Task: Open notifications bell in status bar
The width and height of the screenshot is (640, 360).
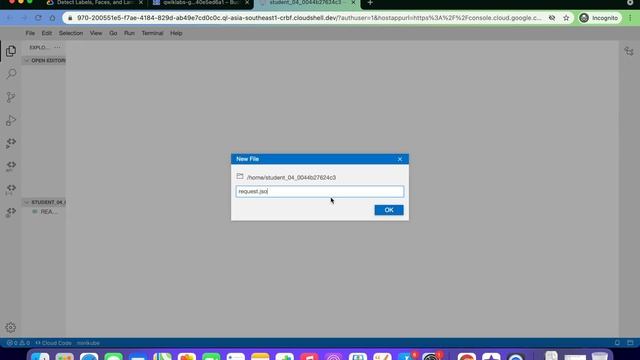Action: tap(617, 343)
